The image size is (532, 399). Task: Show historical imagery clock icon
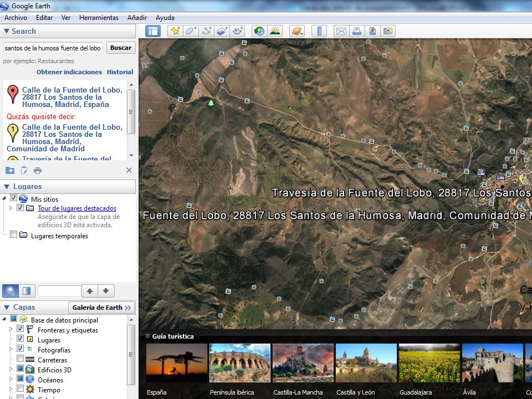click(x=259, y=31)
